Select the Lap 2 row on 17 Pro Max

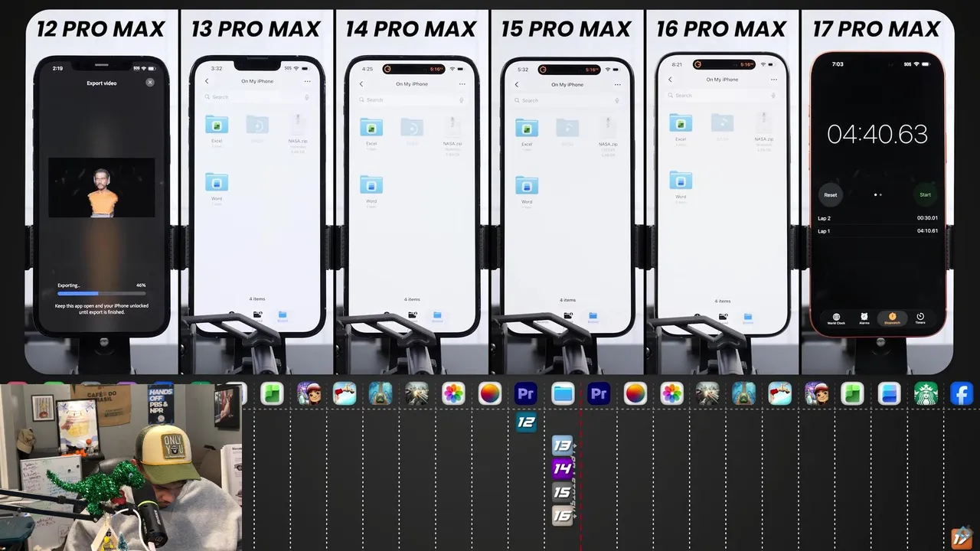pyautogui.click(x=877, y=218)
